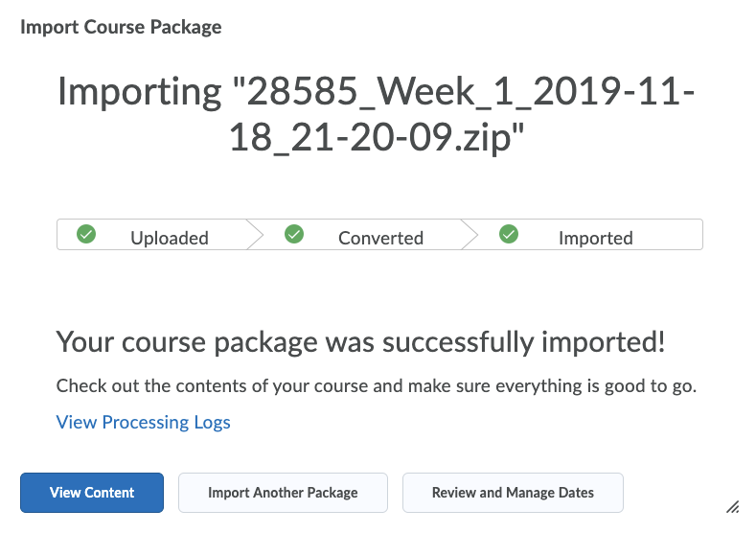This screenshot has height=533, width=756.
Task: Click the View Content button
Action: (92, 493)
